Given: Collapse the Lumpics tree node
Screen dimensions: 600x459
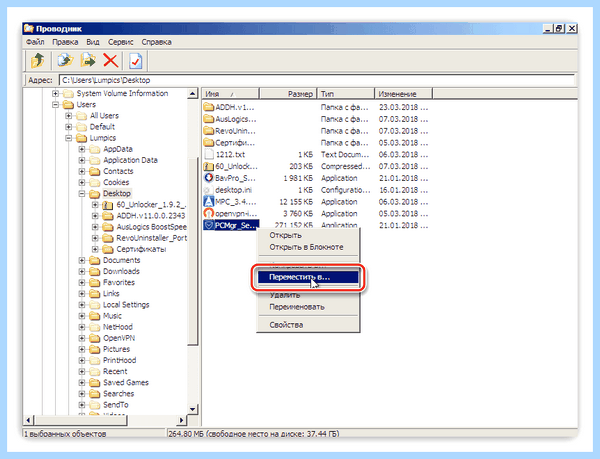Looking at the screenshot, I should [68, 138].
